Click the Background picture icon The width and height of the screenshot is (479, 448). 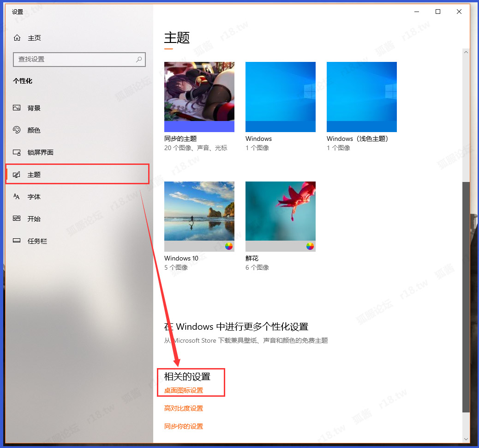pyautogui.click(x=17, y=108)
